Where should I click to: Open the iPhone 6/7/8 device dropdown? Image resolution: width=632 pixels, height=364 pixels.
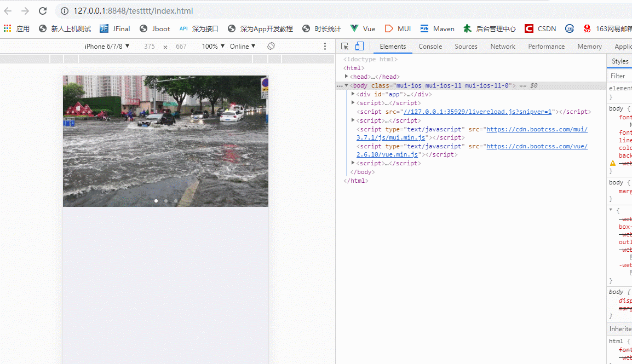(x=107, y=47)
